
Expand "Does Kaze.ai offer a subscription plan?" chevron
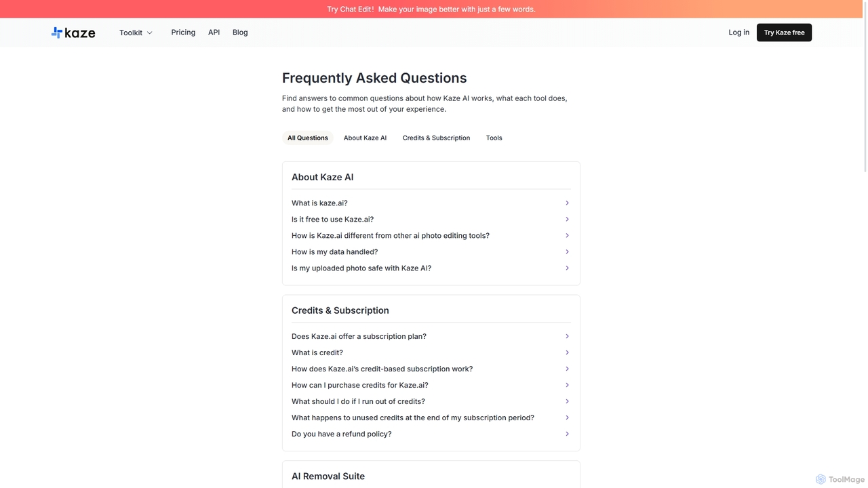(567, 337)
